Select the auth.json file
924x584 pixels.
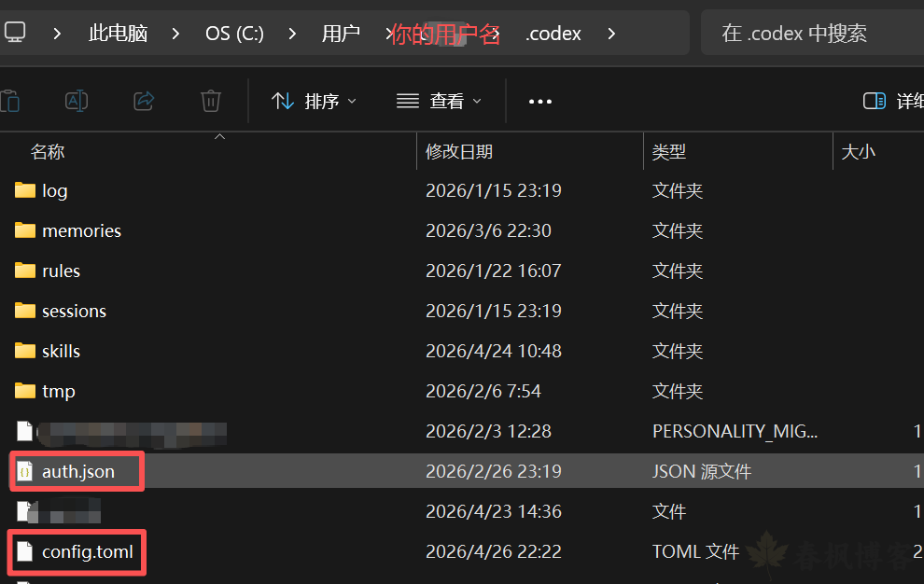point(77,471)
